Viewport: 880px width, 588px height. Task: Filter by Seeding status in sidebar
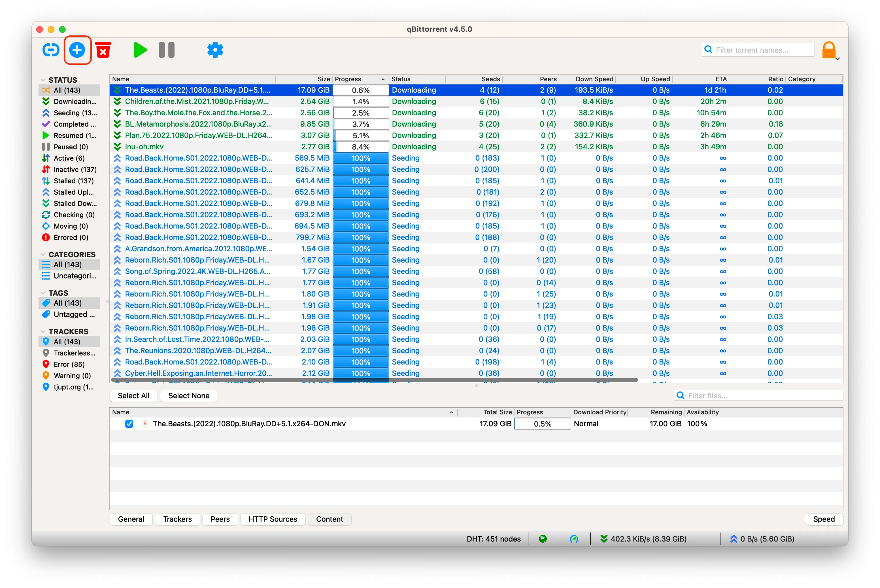click(69, 113)
